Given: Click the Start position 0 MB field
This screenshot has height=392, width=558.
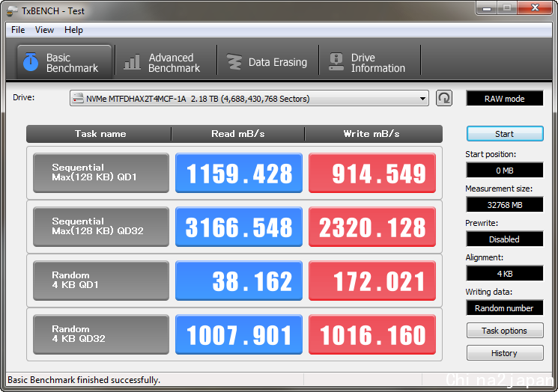Looking at the screenshot, I should [x=505, y=171].
